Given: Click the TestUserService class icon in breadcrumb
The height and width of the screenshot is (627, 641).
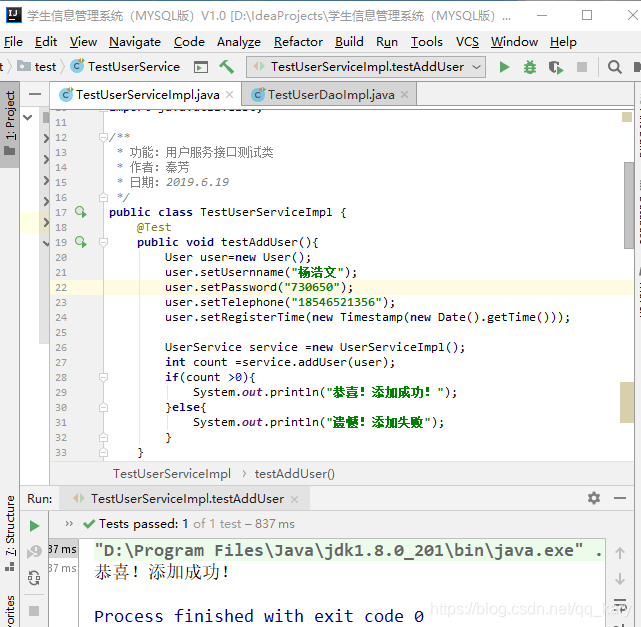Looking at the screenshot, I should (77, 66).
